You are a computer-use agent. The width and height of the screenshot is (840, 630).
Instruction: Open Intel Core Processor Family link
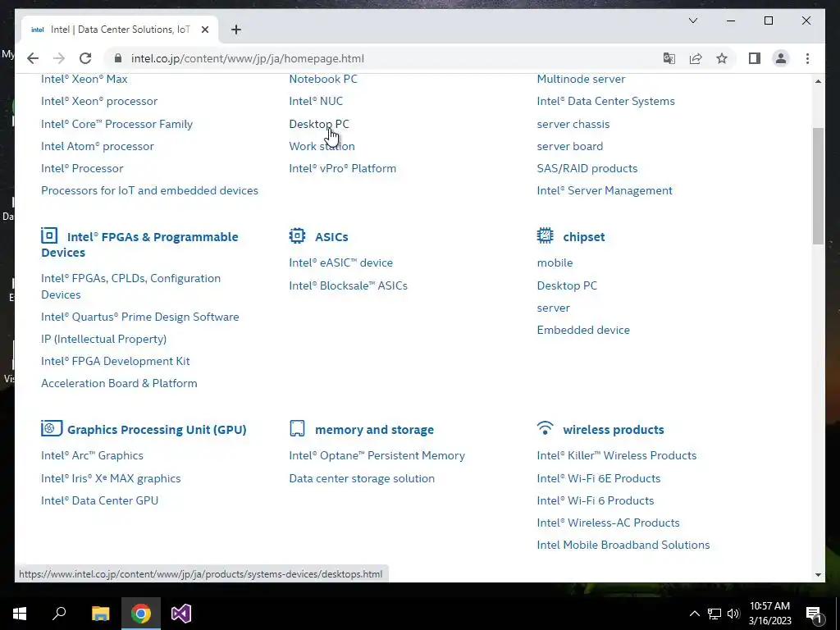116,124
